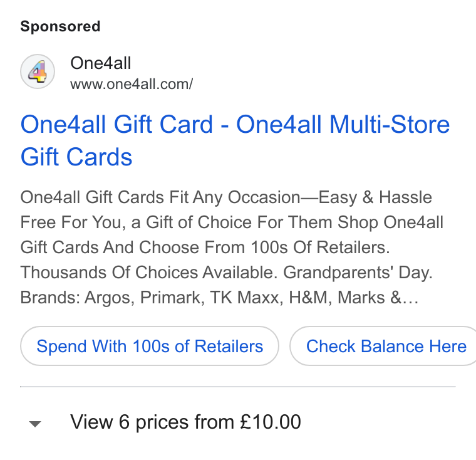
Task: Expand the price list triangle arrow
Action: (35, 424)
